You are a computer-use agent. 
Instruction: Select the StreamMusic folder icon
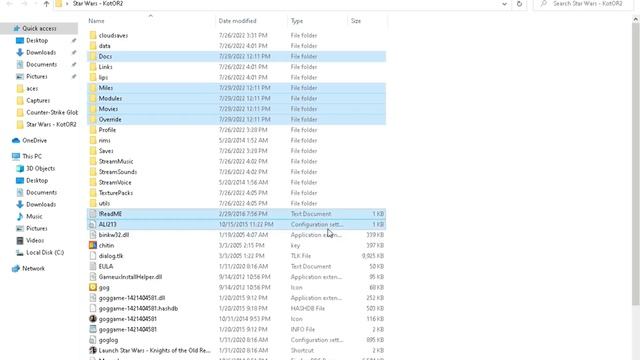[93, 162]
